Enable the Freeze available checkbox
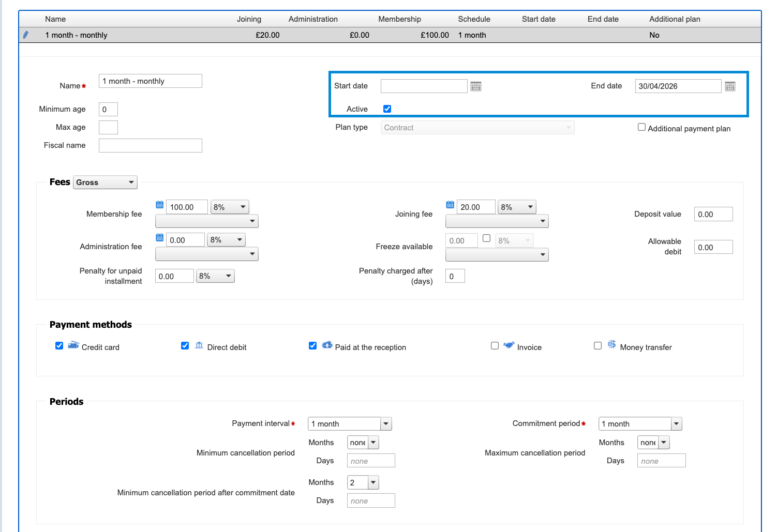This screenshot has width=777, height=532. (486, 238)
